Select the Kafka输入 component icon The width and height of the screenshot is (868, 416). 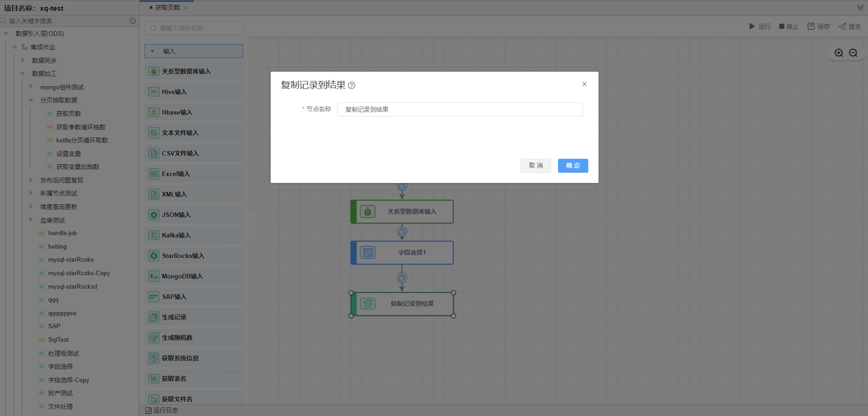point(154,235)
